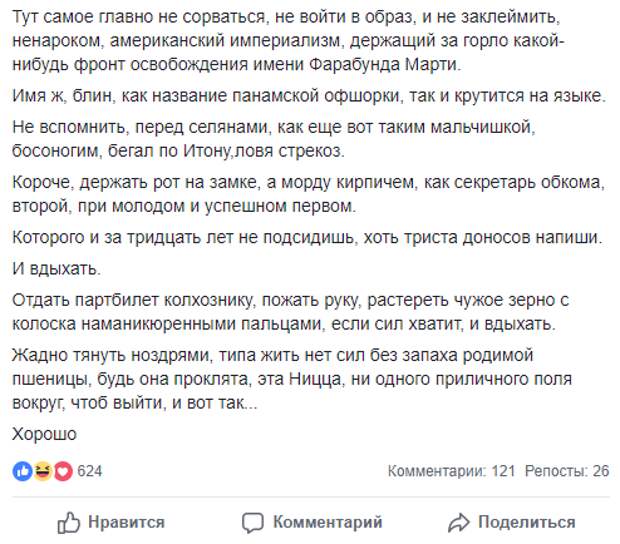Image resolution: width=620 pixels, height=544 pixels.
Task: Open the Комментарии: 121 link
Action: pos(452,471)
